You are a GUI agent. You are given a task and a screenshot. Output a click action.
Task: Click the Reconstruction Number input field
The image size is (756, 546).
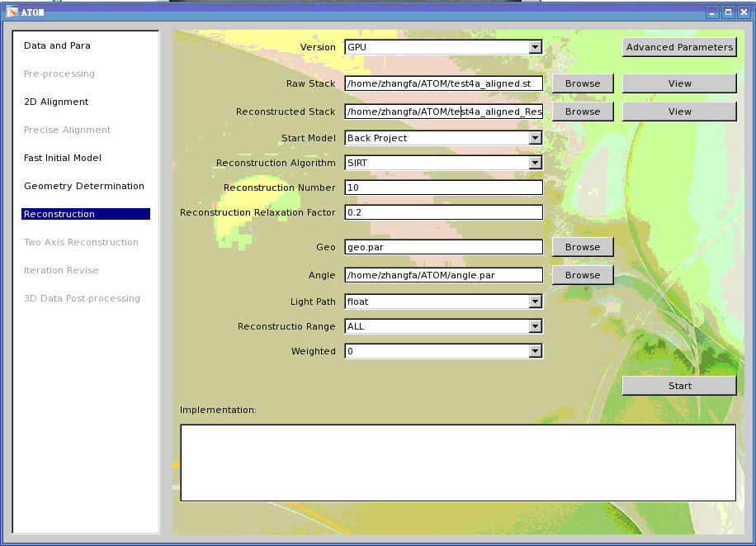tap(443, 188)
